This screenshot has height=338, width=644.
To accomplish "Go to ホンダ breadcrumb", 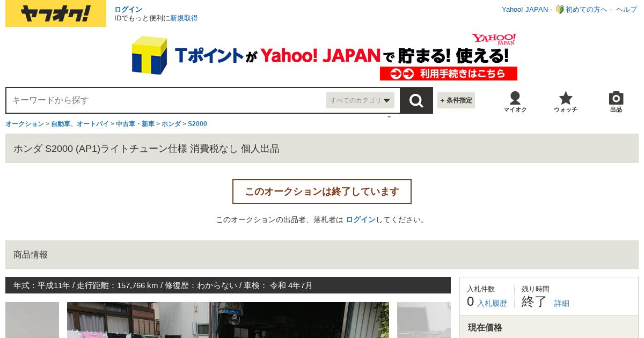I will [x=171, y=124].
